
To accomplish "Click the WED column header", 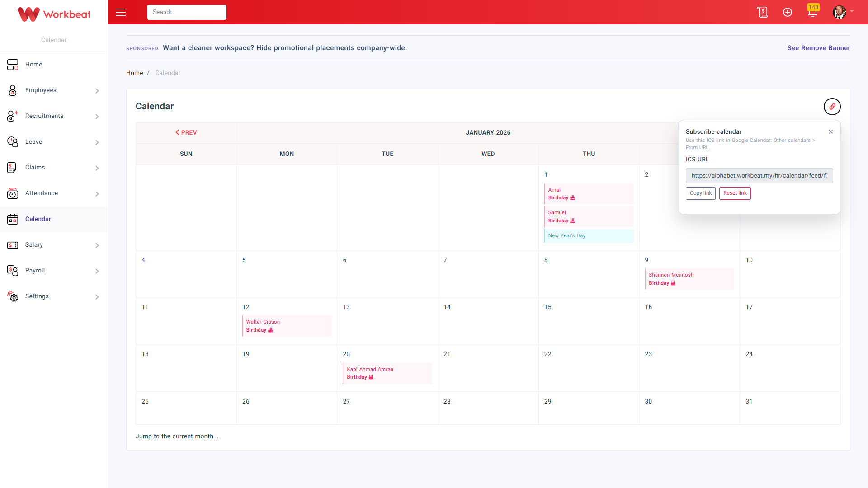I will [488, 154].
